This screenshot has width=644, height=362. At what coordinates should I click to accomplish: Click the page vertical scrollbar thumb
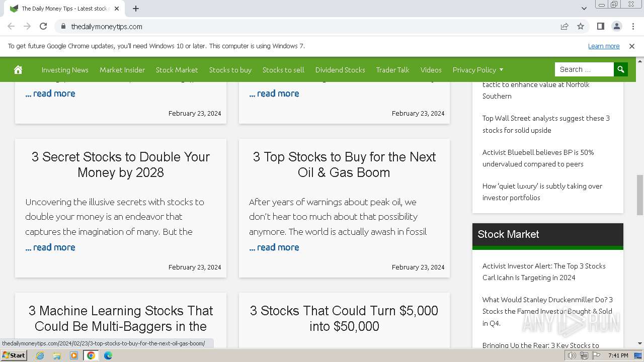pyautogui.click(x=639, y=195)
